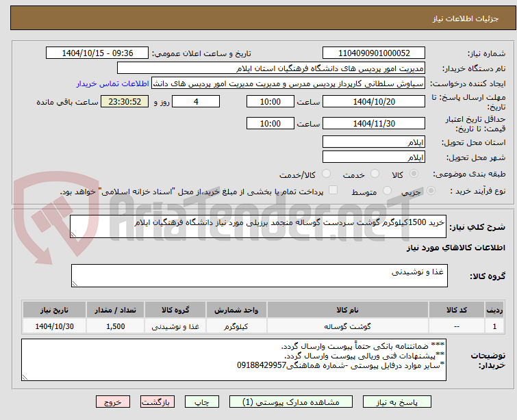The height and width of the screenshot is (420, 517).
Task: Click the announcement date field 1404/10/15 - 09:36
Action: [x=97, y=53]
